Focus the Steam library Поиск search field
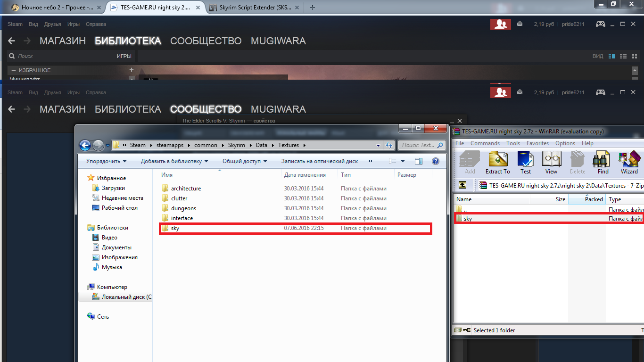Screen dimensions: 644x362 [x=61, y=56]
